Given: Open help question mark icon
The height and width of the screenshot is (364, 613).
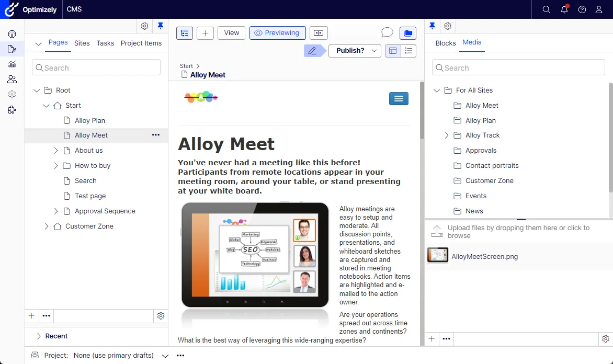Looking at the screenshot, I should tap(582, 9).
